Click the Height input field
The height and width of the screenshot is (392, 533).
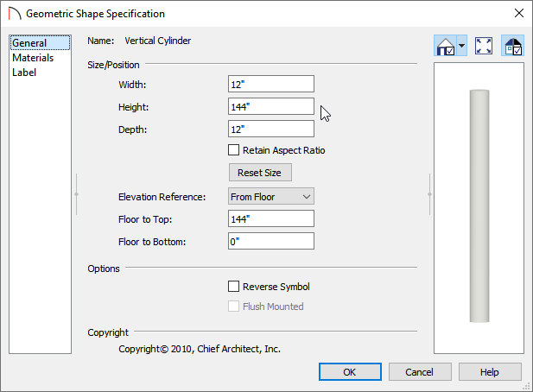(x=271, y=107)
